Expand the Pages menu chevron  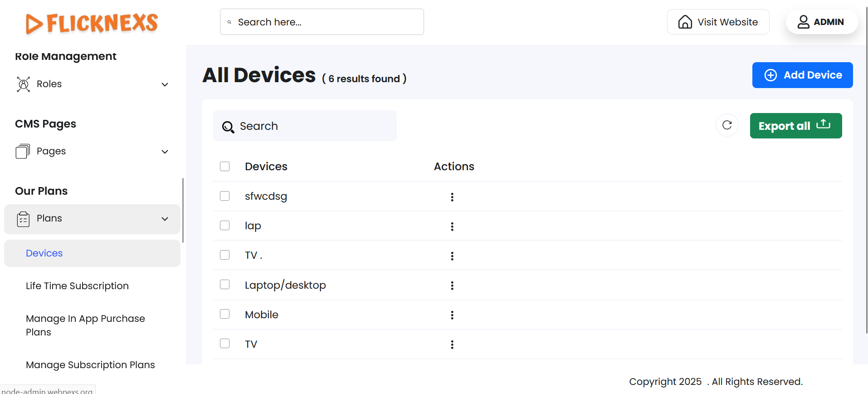click(165, 152)
